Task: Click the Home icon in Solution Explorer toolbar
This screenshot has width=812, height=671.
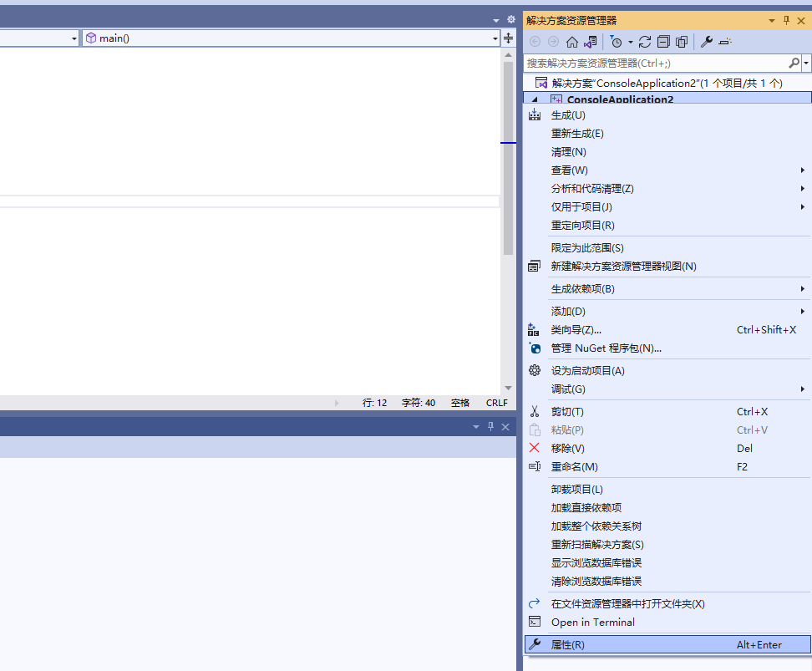Action: 572,42
